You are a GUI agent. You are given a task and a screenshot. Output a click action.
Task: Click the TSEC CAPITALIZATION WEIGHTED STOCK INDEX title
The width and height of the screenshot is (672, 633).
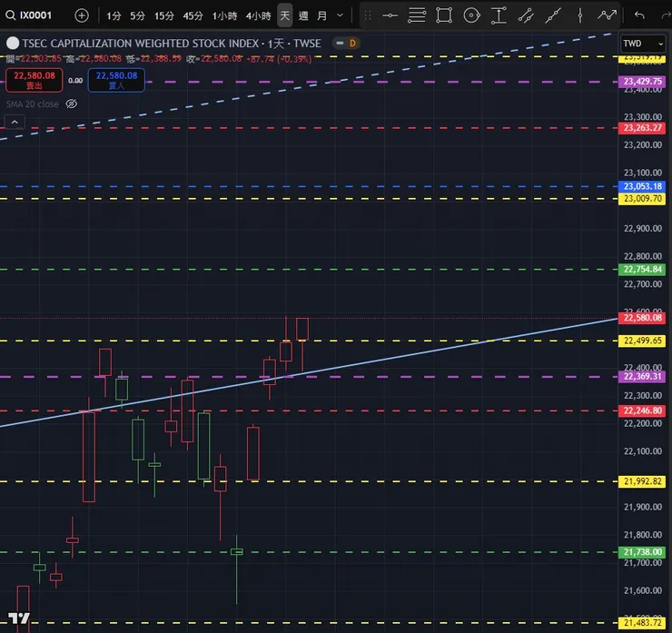(141, 44)
